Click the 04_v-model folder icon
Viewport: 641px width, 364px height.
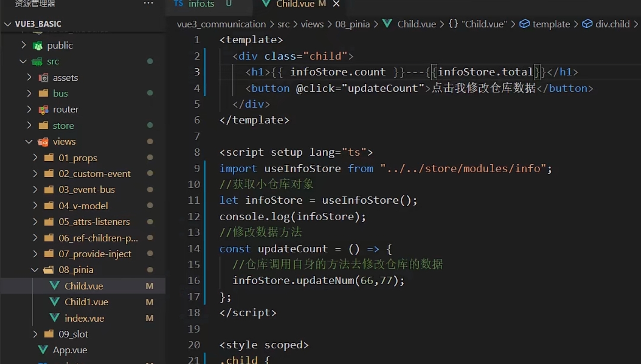[49, 205]
